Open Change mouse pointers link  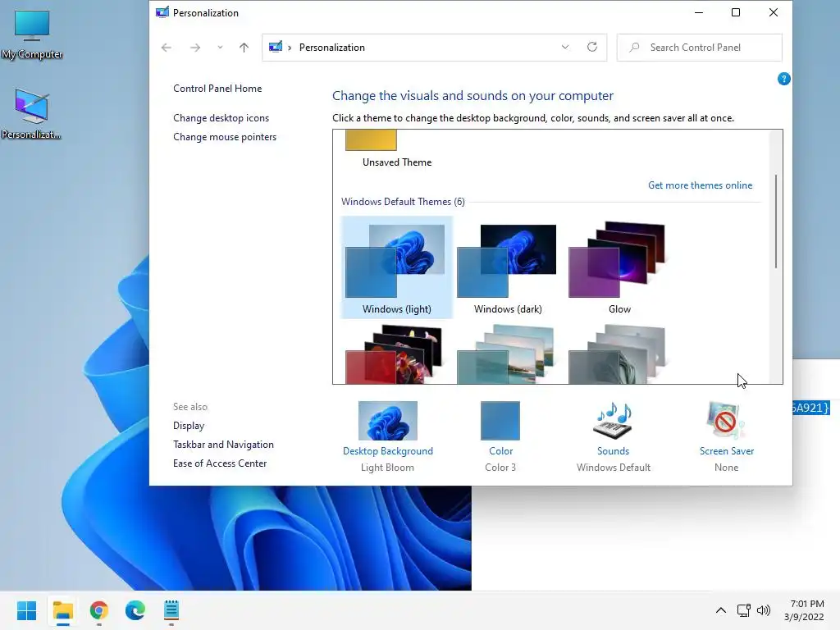[x=225, y=137]
